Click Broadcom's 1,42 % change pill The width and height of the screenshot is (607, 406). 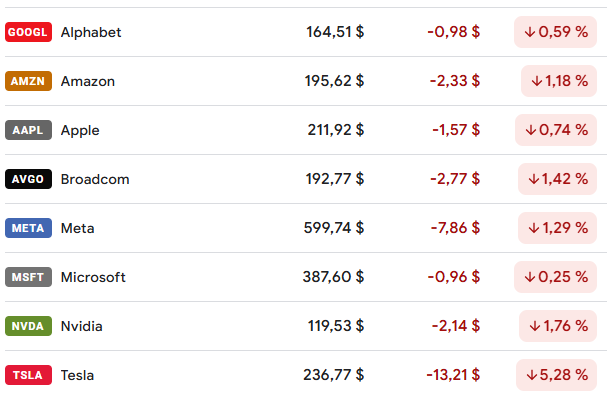[557, 179]
